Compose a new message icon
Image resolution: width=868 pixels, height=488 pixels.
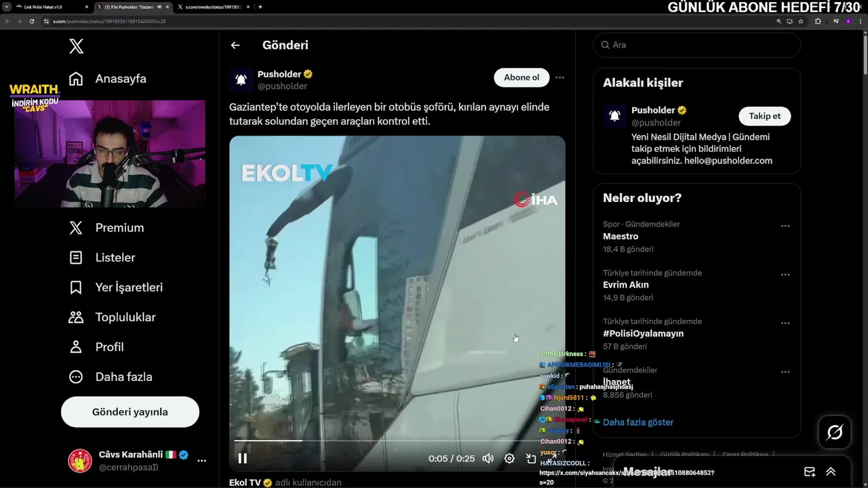point(809,472)
